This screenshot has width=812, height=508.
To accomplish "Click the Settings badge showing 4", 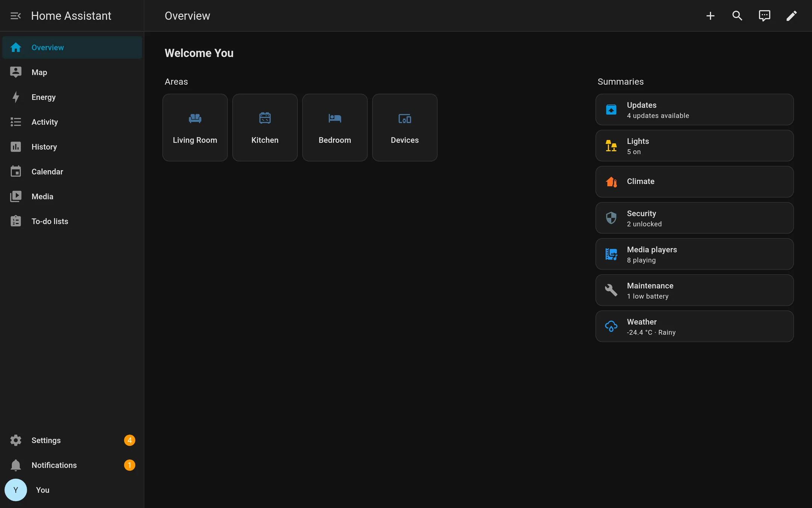I will point(130,440).
